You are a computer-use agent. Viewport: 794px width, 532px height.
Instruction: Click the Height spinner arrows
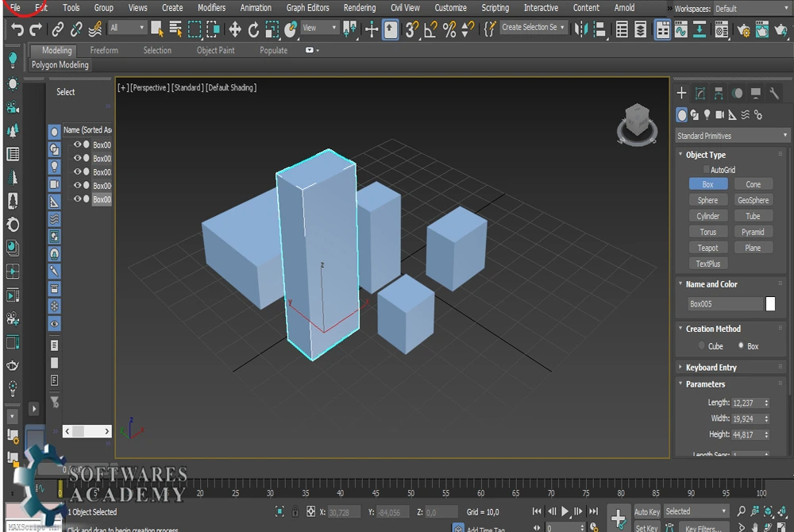point(766,435)
